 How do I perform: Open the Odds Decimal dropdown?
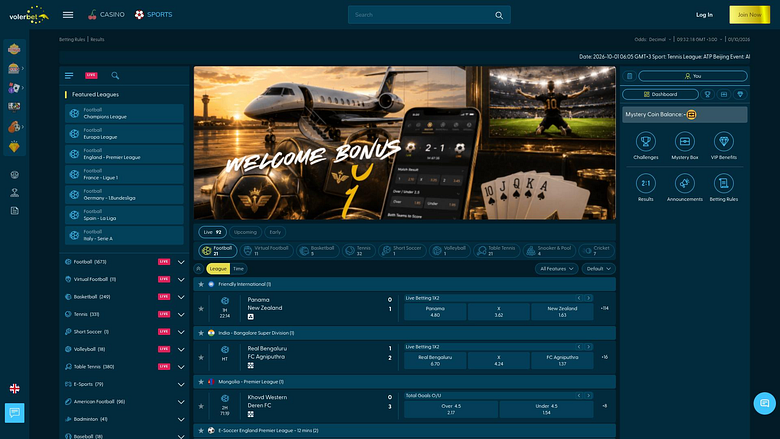click(653, 39)
